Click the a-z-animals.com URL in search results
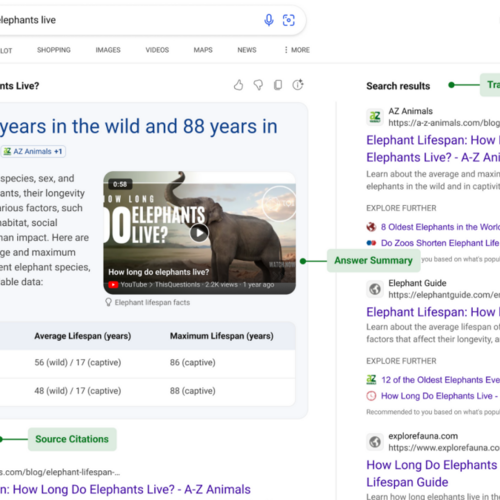Image resolution: width=500 pixels, height=500 pixels. 444,123
